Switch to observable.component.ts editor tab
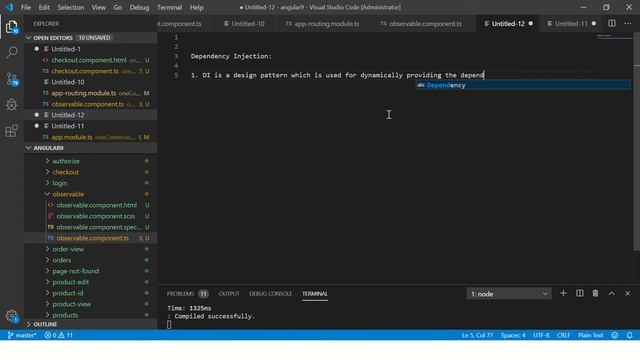The height and width of the screenshot is (360, 640). [x=421, y=24]
